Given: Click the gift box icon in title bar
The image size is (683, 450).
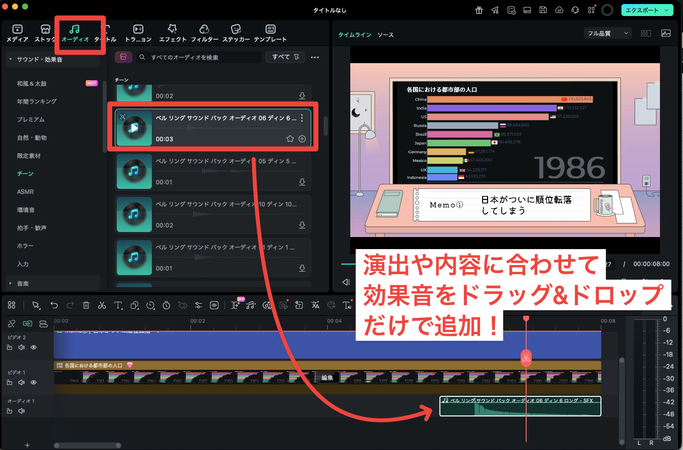Looking at the screenshot, I should pyautogui.click(x=479, y=10).
